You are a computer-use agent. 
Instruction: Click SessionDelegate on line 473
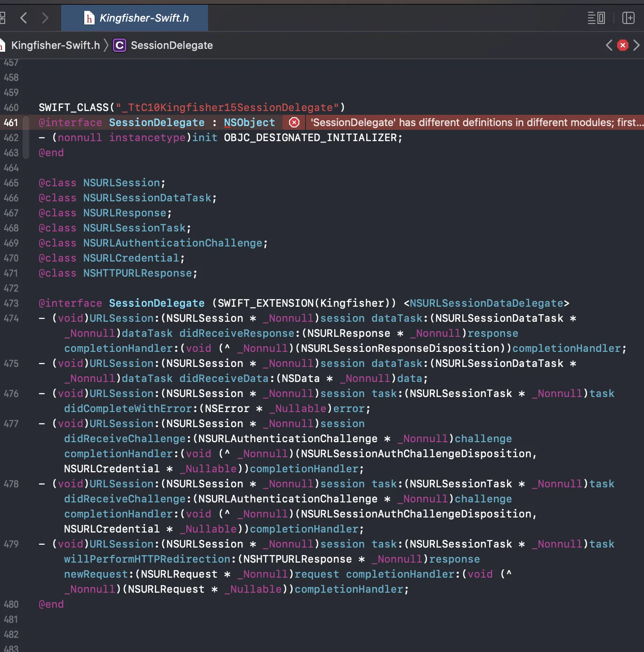coord(157,303)
